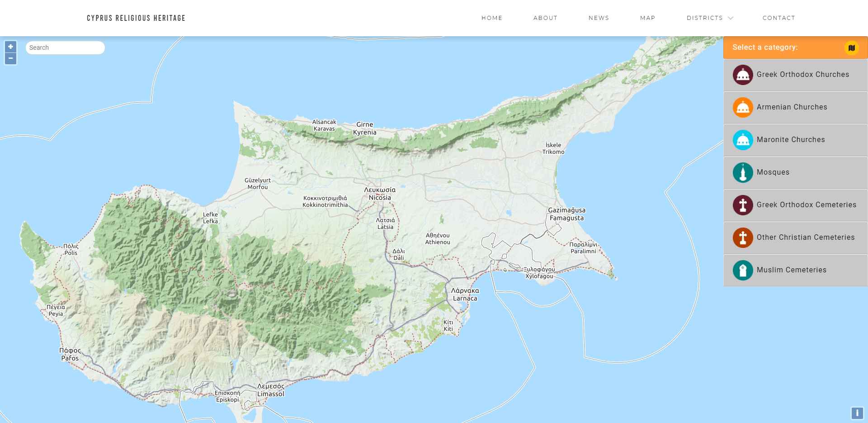Toggle the Mosques category markers
This screenshot has width=868, height=423.
coord(796,172)
